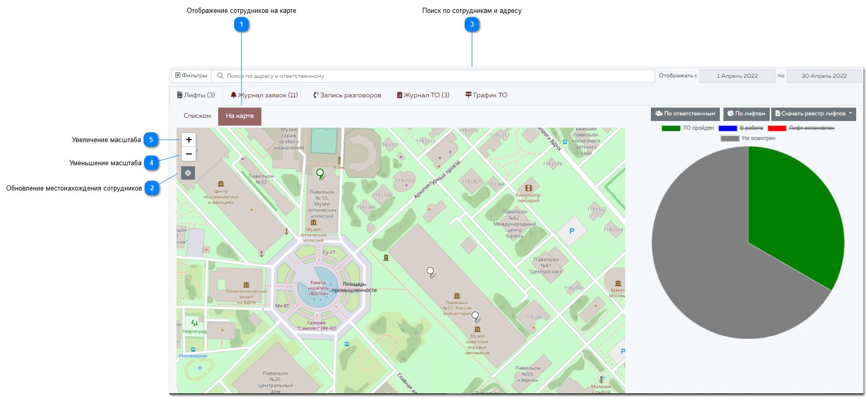868x399 pixels.
Task: Toggle the 'В работе' legend item
Action: [x=741, y=128]
